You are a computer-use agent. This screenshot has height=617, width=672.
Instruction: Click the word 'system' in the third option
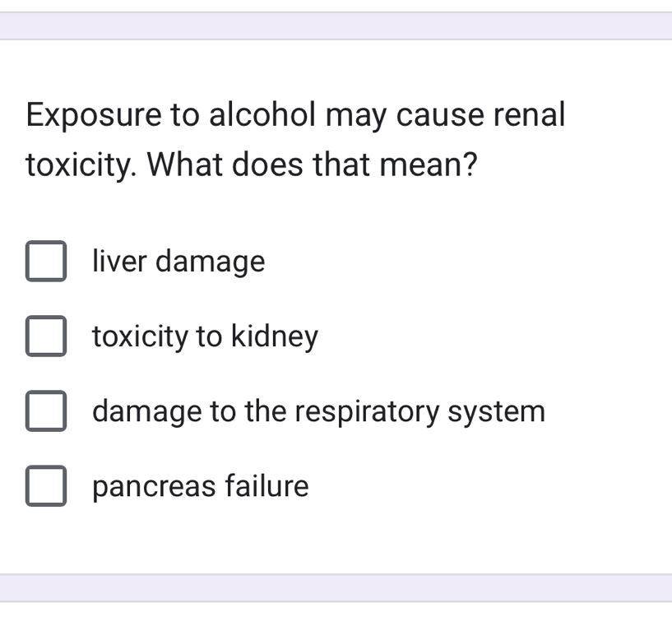point(496,411)
